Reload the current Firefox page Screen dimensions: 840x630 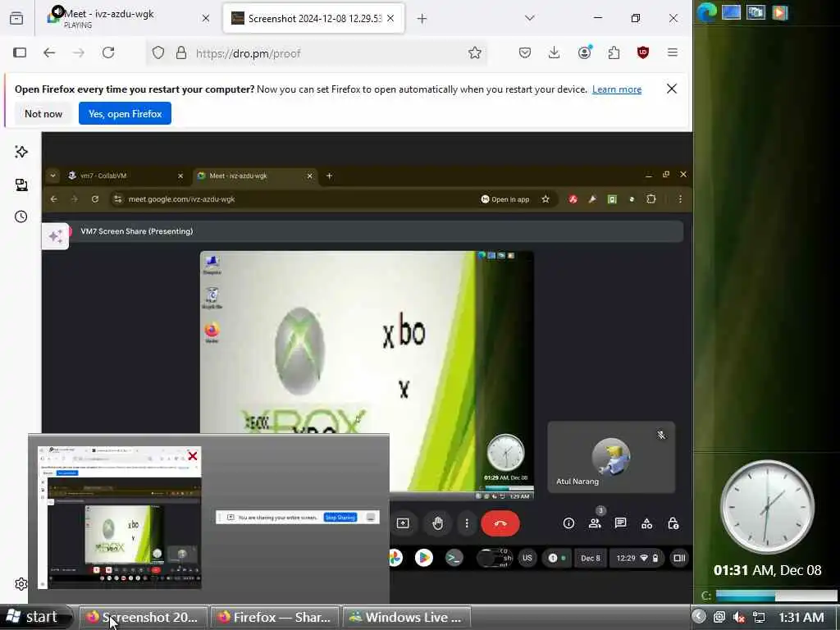(x=109, y=52)
